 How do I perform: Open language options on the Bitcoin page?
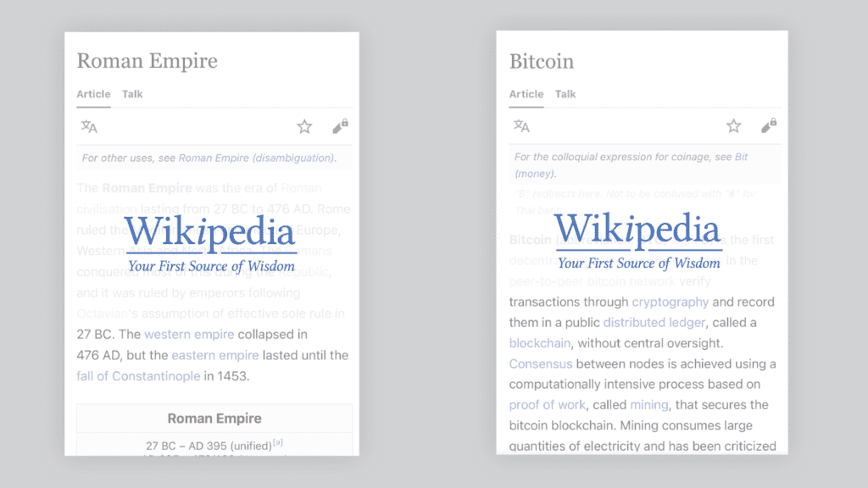click(521, 126)
